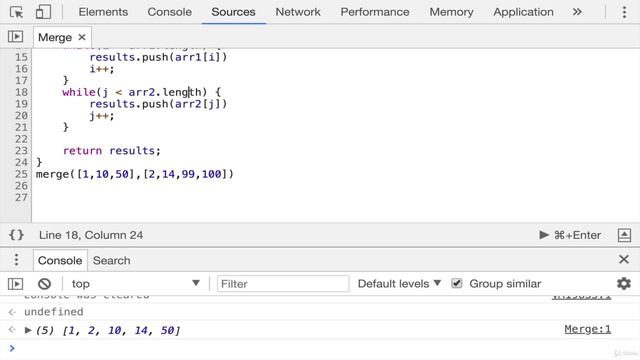This screenshot has width=640, height=360.
Task: Select the Console drawer tab
Action: pyautogui.click(x=60, y=260)
